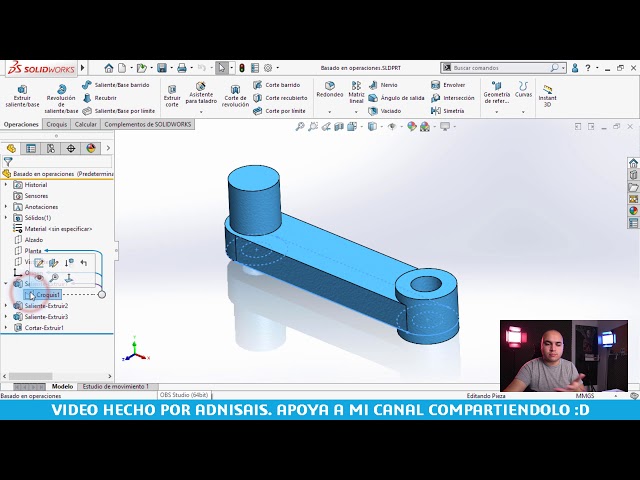This screenshot has height=480, width=640.
Task: Click Ángulo de salida
Action: 396,98
